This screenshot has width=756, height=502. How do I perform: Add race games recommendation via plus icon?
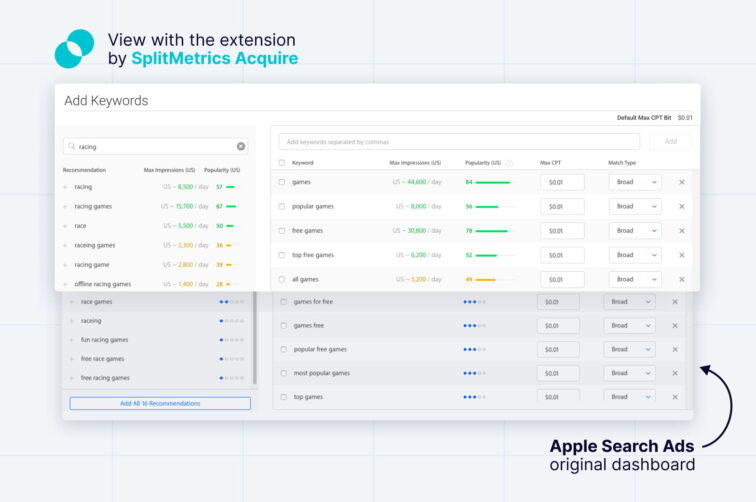click(71, 302)
